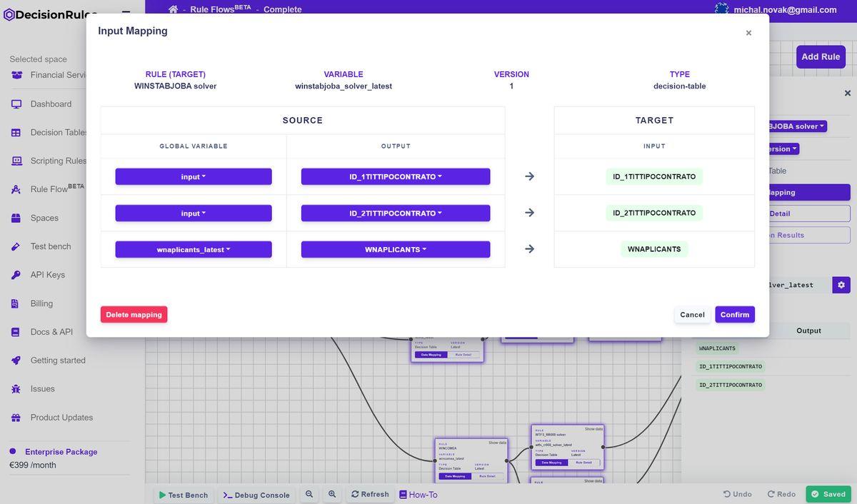
Task: Close the Input Mapping dialog
Action: 748,33
